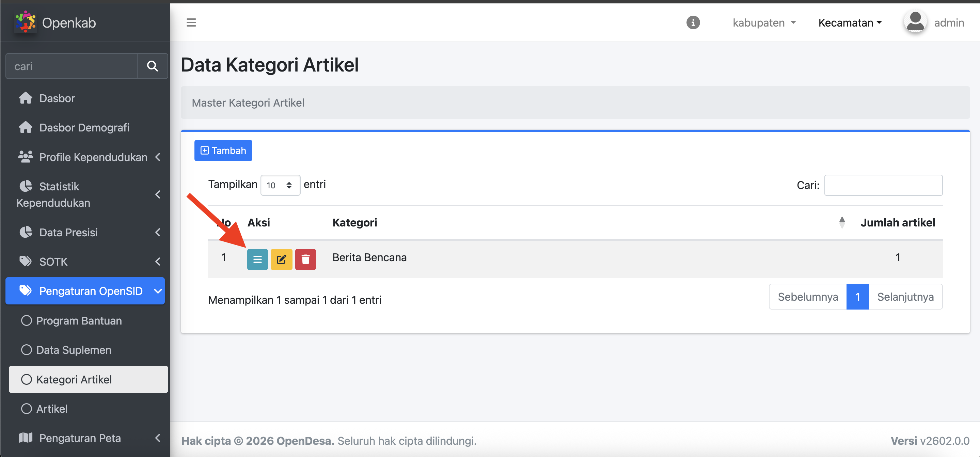Open the Artikel submenu item
The width and height of the screenshot is (980, 457).
point(52,409)
